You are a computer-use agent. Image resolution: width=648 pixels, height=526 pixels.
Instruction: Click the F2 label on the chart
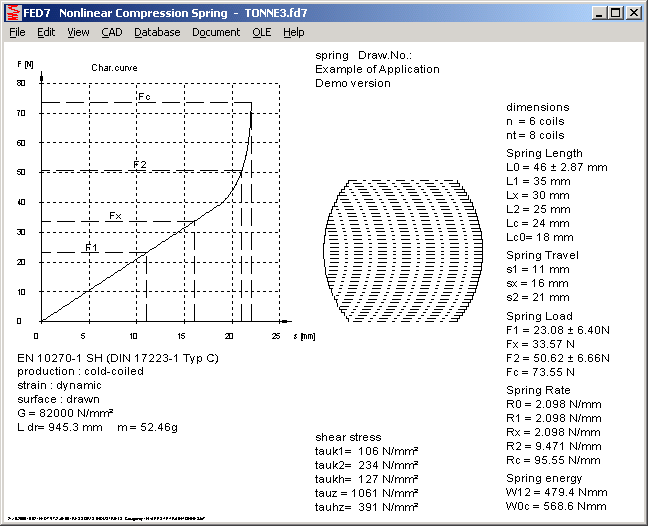(140, 164)
